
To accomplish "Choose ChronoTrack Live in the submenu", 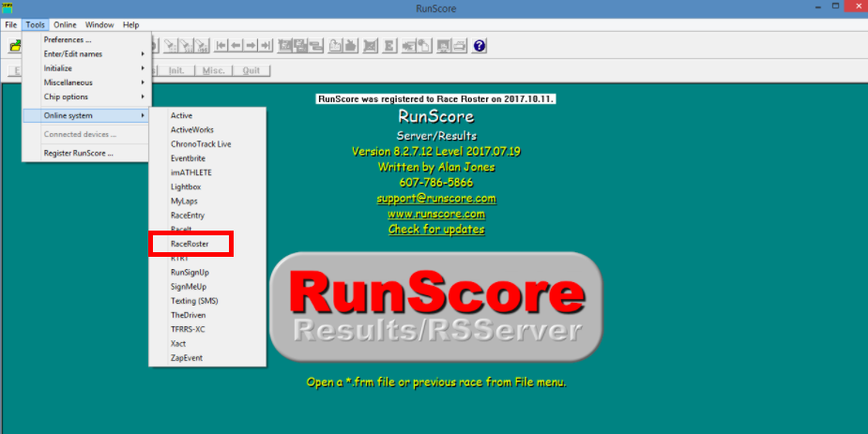I will pyautogui.click(x=201, y=144).
